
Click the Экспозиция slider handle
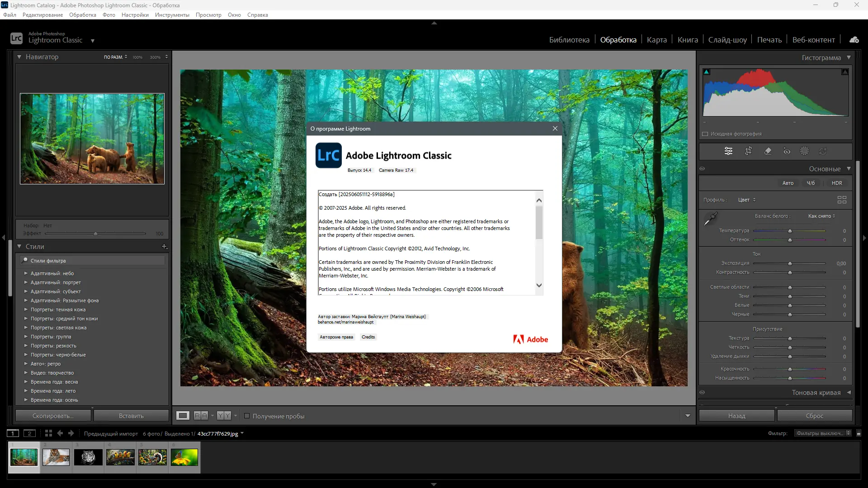(790, 263)
